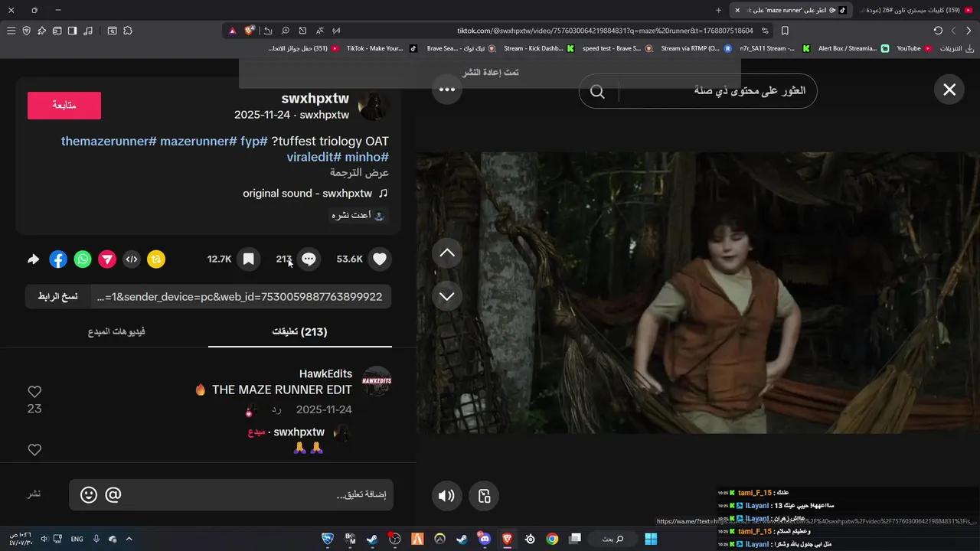This screenshot has width=980, height=551.
Task: Show hidden tray icons chevron
Action: click(x=129, y=539)
